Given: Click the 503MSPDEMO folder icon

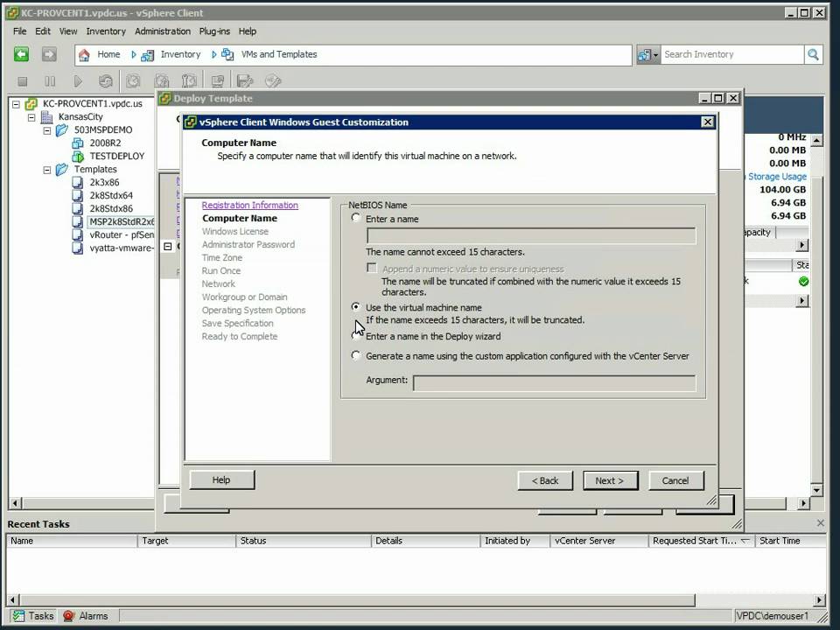Looking at the screenshot, I should pyautogui.click(x=62, y=129).
